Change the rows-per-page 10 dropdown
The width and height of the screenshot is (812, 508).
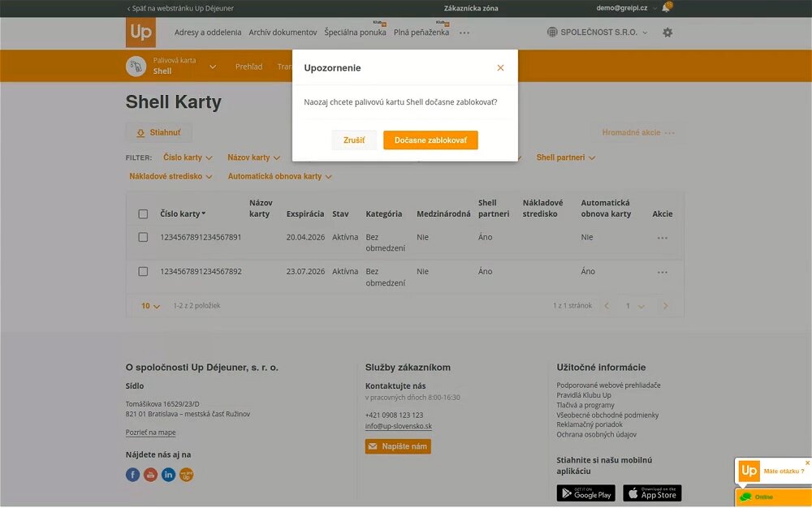150,306
